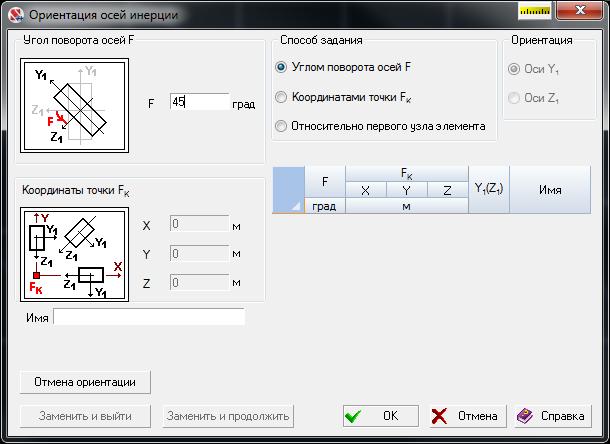
Task: Click the 'Имя' table column header
Action: (550, 190)
